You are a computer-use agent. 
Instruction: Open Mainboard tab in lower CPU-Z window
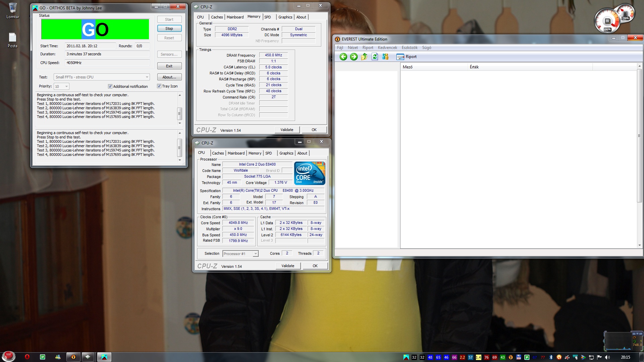click(236, 153)
